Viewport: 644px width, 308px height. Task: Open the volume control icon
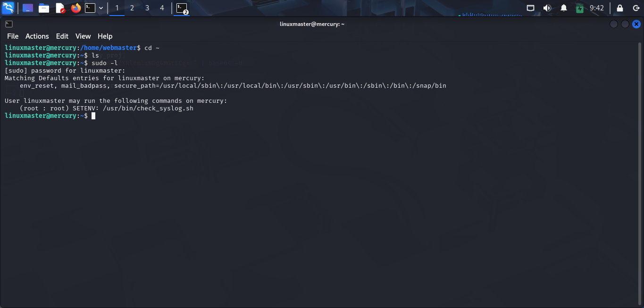click(547, 8)
